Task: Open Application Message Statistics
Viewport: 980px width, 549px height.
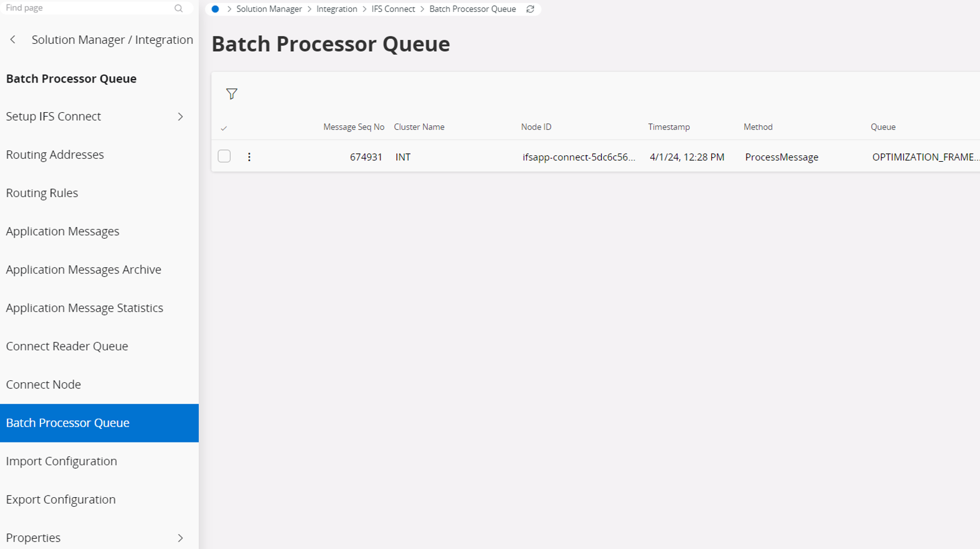Action: (85, 308)
